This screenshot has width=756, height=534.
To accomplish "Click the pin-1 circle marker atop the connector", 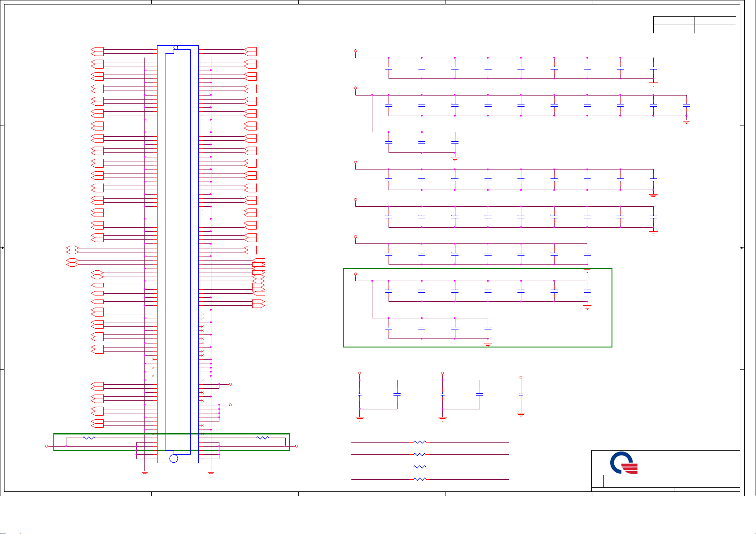I will click(175, 48).
